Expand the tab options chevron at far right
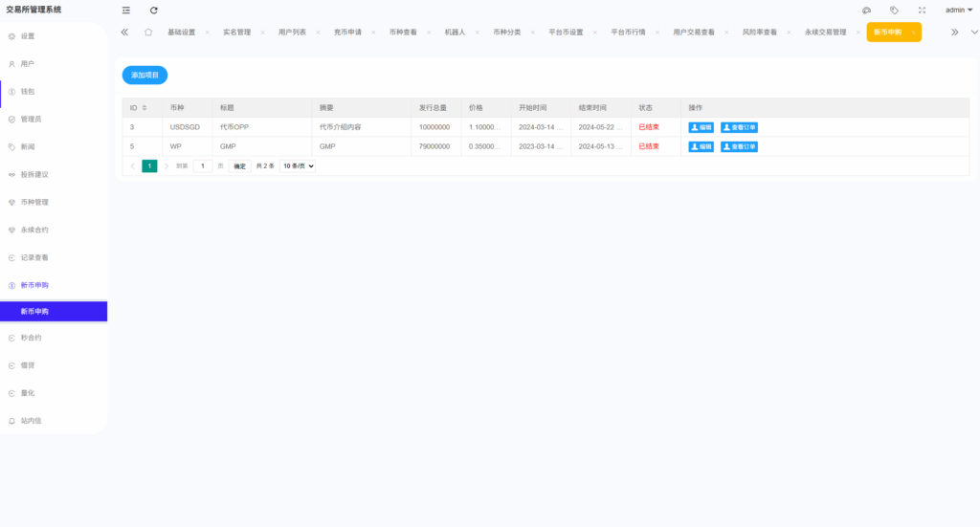This screenshot has width=980, height=527. click(974, 32)
